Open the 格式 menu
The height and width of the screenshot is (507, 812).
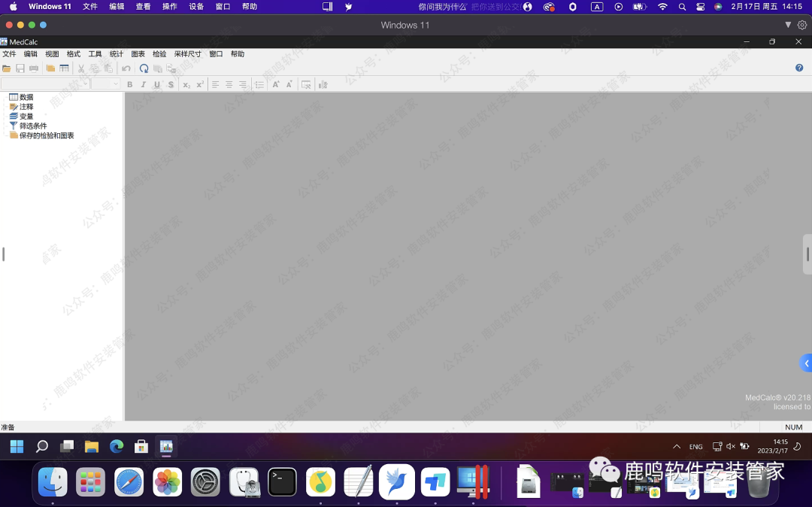tap(74, 54)
